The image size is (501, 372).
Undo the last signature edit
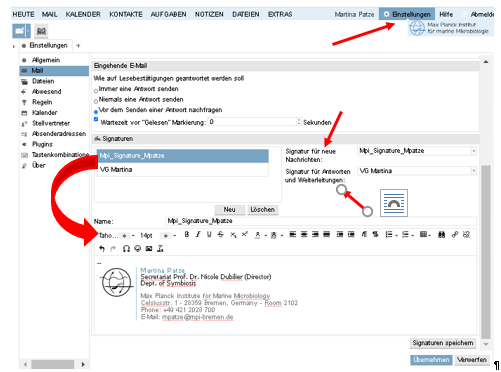click(x=102, y=248)
